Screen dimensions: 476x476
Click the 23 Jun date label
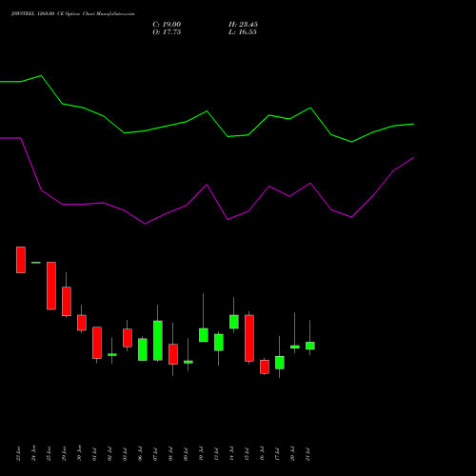[x=18, y=453]
